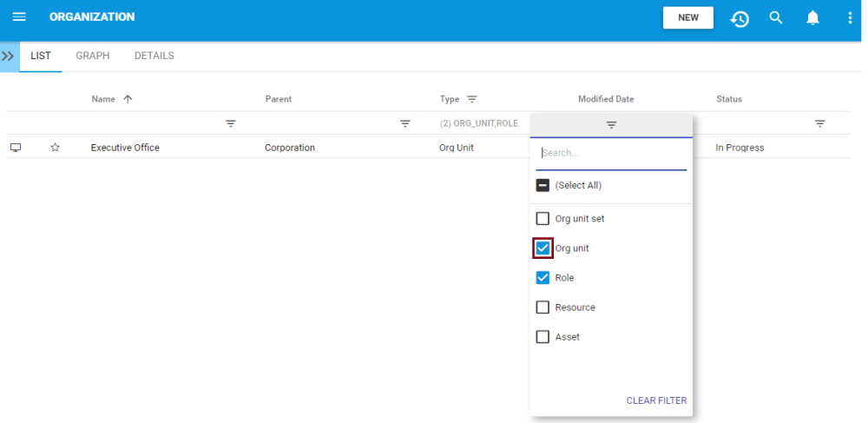Favorite Executive Office with the star
The width and height of the screenshot is (868, 423).
coord(55,148)
